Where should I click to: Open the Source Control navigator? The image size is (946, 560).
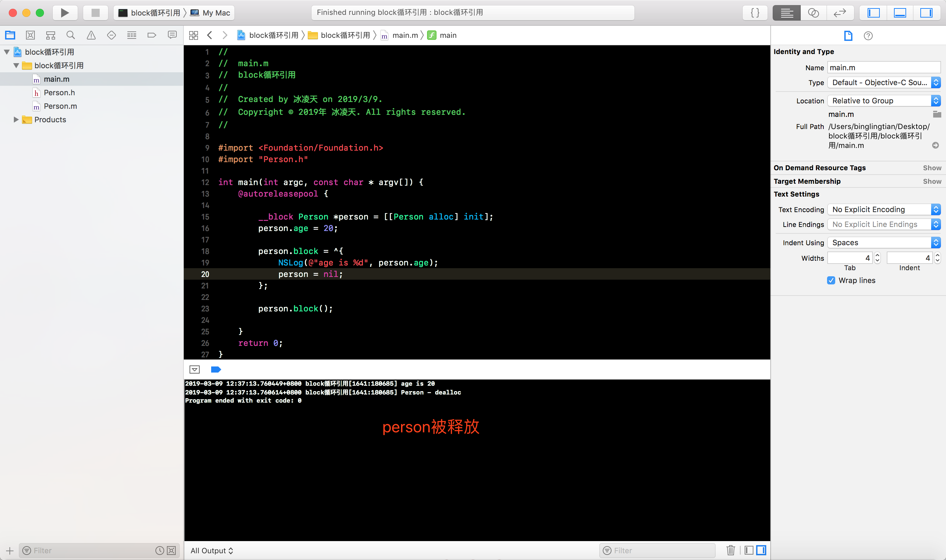coord(31,35)
